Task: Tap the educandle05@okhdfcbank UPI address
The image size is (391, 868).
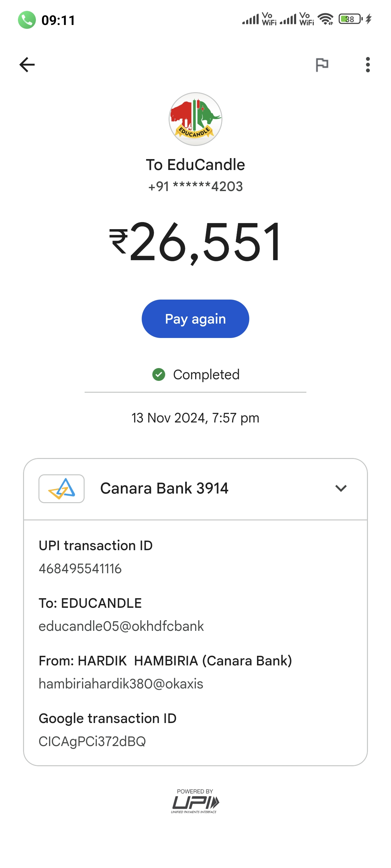Action: (x=121, y=626)
